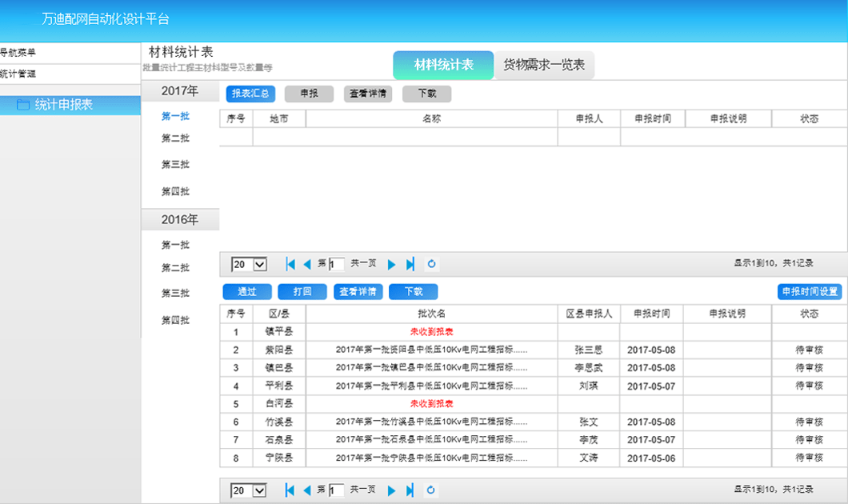The height and width of the screenshot is (504, 848).
Task: Click the 申报人 column header in upper table
Action: click(x=589, y=119)
